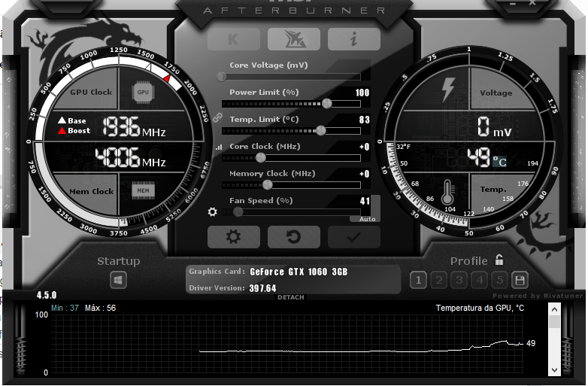Toggle the Windows Startup icon button

(118, 280)
